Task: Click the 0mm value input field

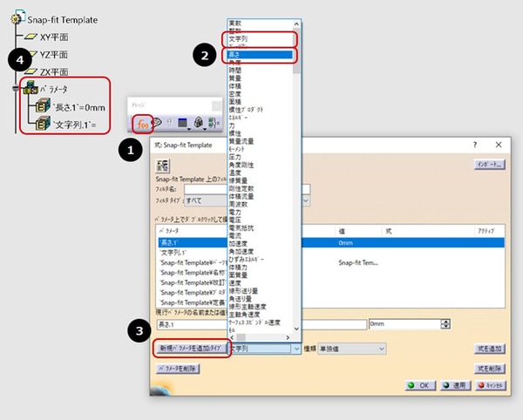Action: [x=405, y=324]
